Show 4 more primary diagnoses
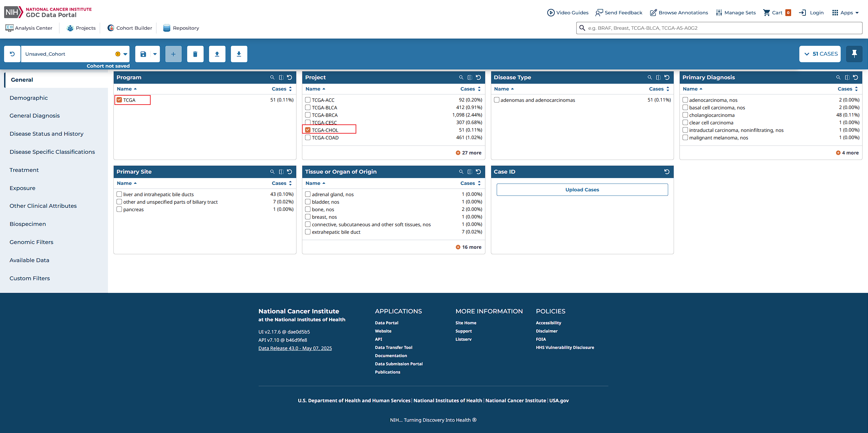 coord(847,153)
